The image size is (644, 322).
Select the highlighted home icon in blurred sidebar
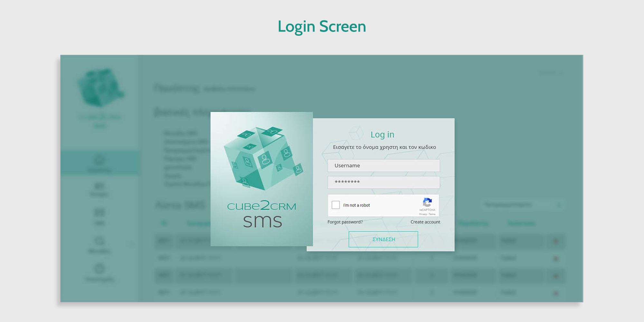pos(99,160)
